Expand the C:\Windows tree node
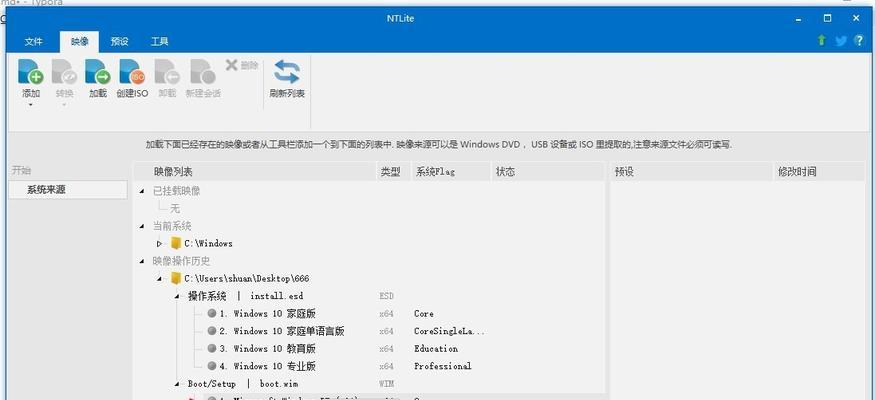The height and width of the screenshot is (400, 875). (x=160, y=243)
